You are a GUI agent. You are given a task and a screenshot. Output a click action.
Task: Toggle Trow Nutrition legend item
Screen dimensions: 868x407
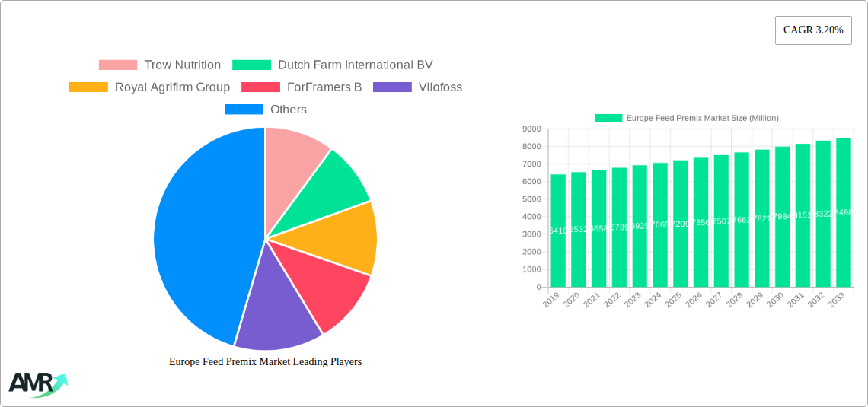coord(160,65)
